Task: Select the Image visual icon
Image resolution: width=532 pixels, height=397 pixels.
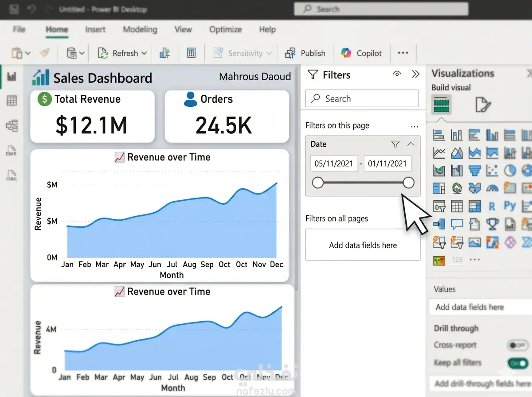Action: point(475,242)
